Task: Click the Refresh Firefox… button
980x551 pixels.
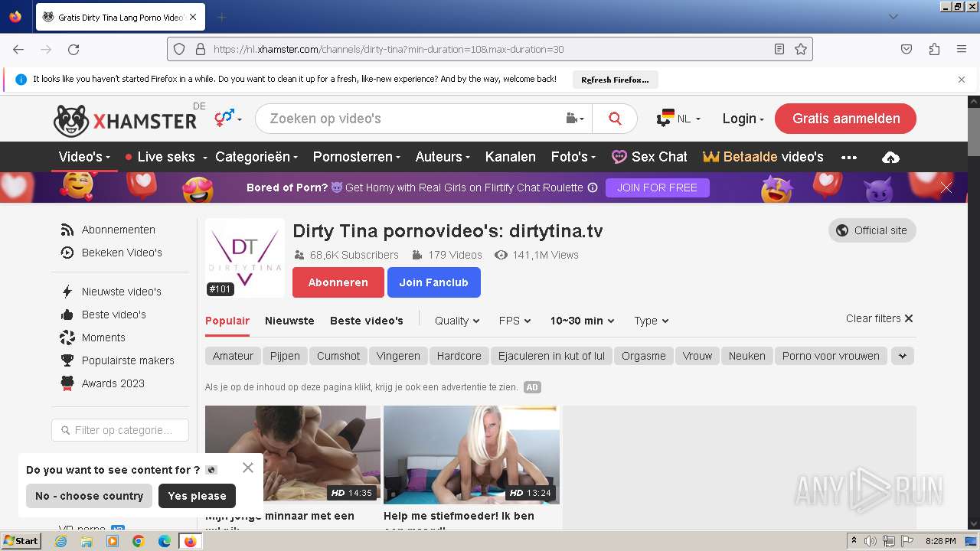Action: (x=615, y=80)
